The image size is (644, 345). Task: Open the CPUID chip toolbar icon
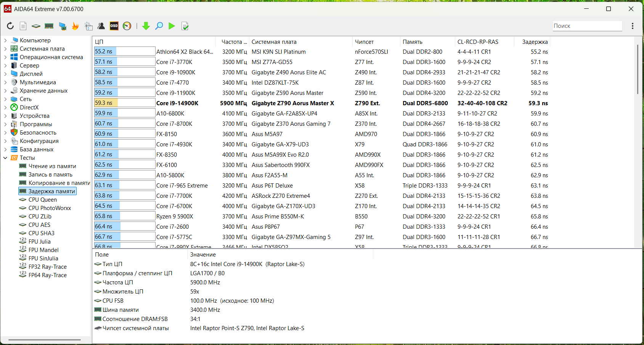(x=36, y=26)
